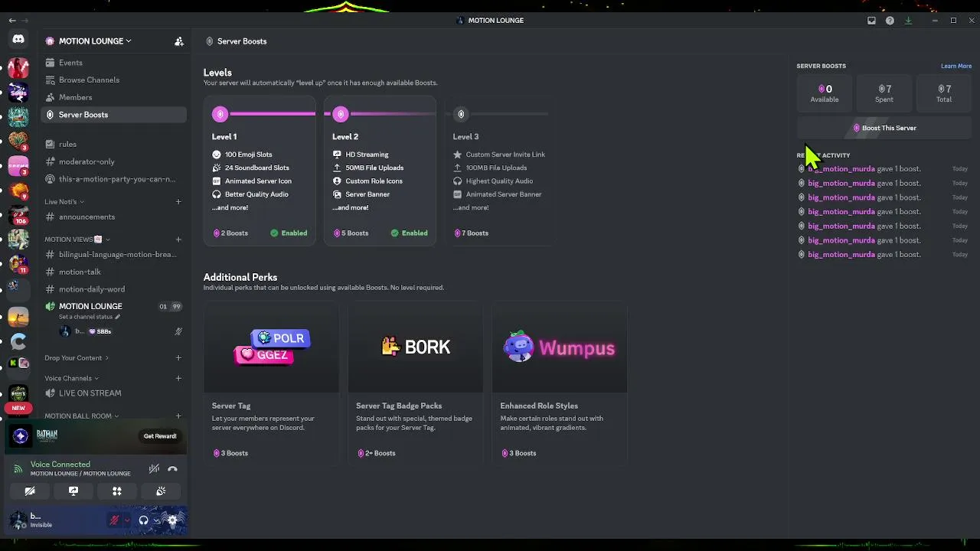980x551 pixels.
Task: Click the 0 Available boosts counter
Action: pos(825,93)
